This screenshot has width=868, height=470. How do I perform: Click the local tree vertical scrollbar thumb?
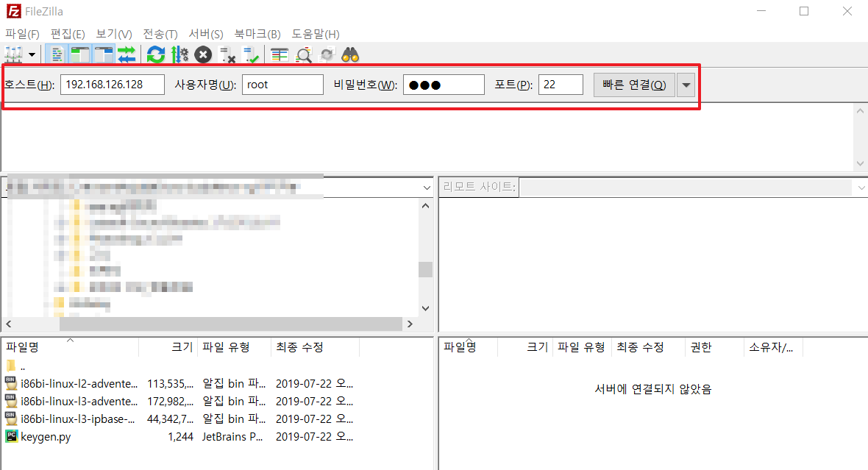pyautogui.click(x=425, y=269)
